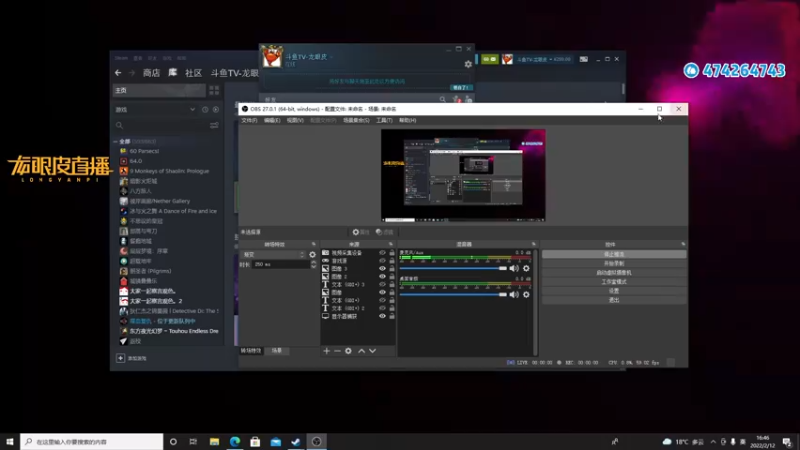Open Task View from the taskbar

click(193, 441)
